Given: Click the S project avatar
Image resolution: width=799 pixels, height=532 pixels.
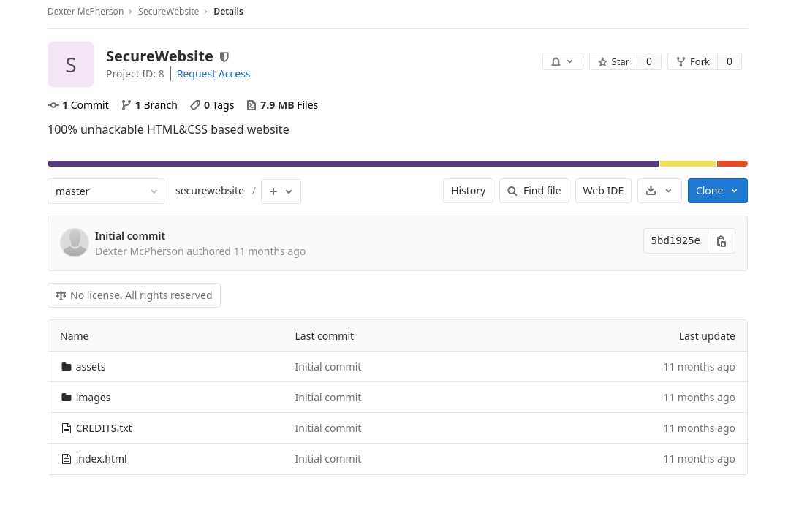Looking at the screenshot, I should tap(71, 64).
